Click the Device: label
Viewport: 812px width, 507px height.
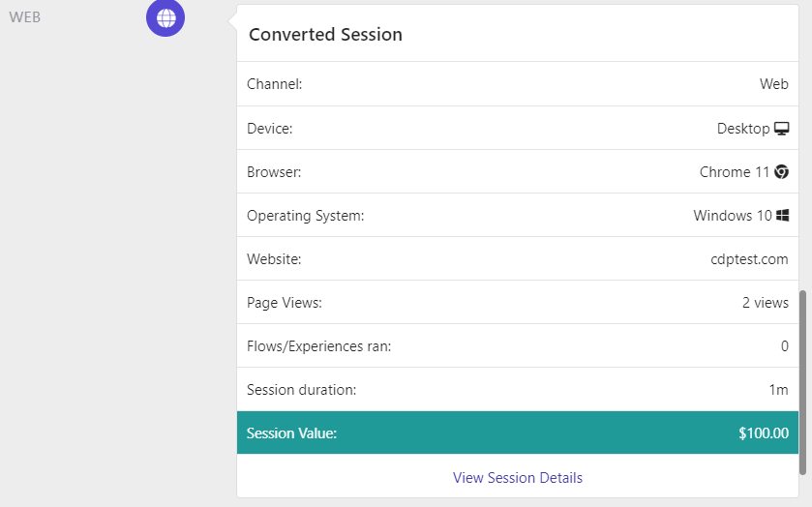tap(270, 129)
